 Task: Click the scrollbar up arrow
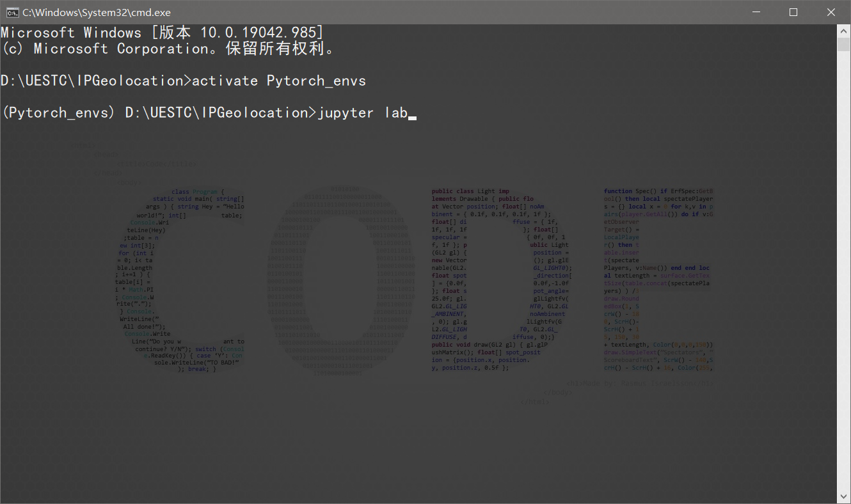click(x=843, y=29)
